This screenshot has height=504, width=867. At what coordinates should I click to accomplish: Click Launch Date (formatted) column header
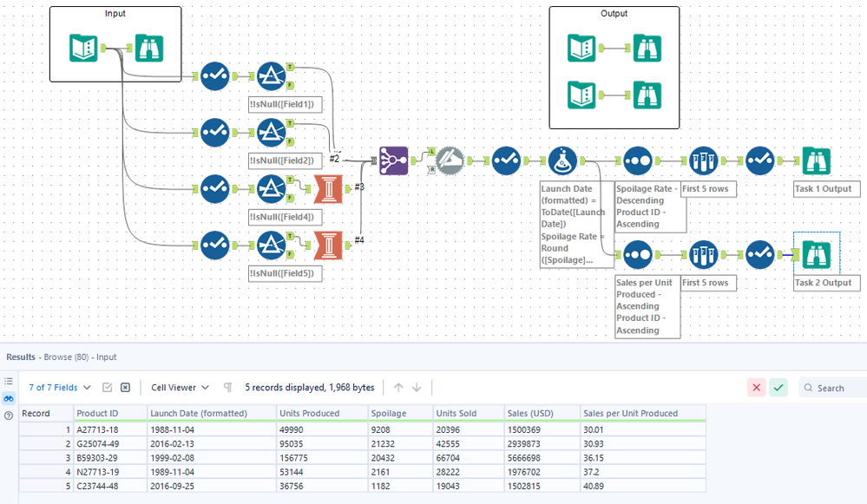pos(213,414)
